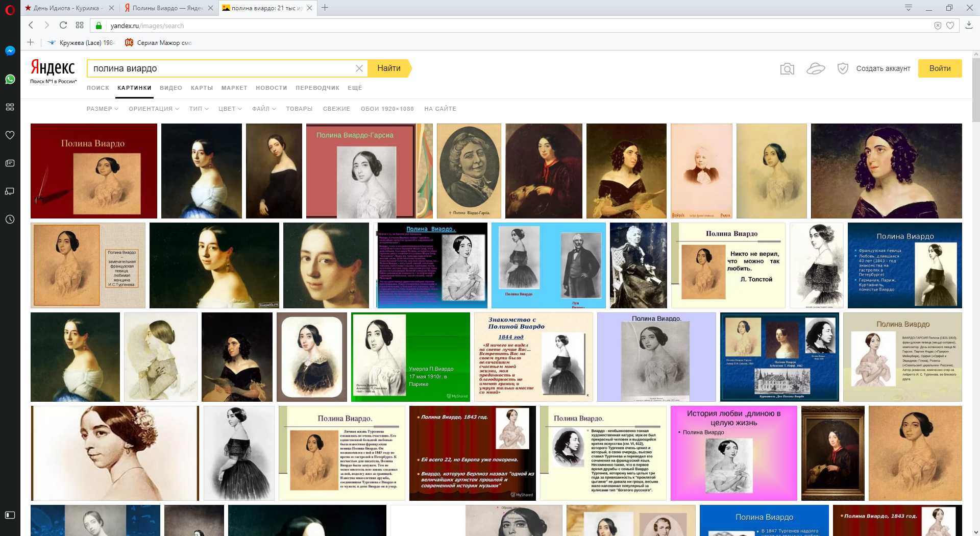Expand the ОРИЕНТАЦИЯ filter dropdown
Viewport: 980px width, 536px height.
154,109
